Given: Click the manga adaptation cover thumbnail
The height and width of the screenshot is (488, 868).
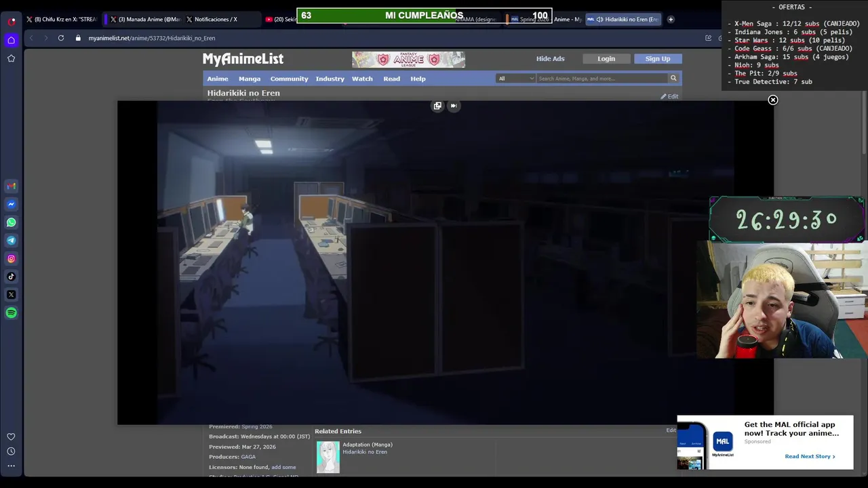Looking at the screenshot, I should pos(328,457).
